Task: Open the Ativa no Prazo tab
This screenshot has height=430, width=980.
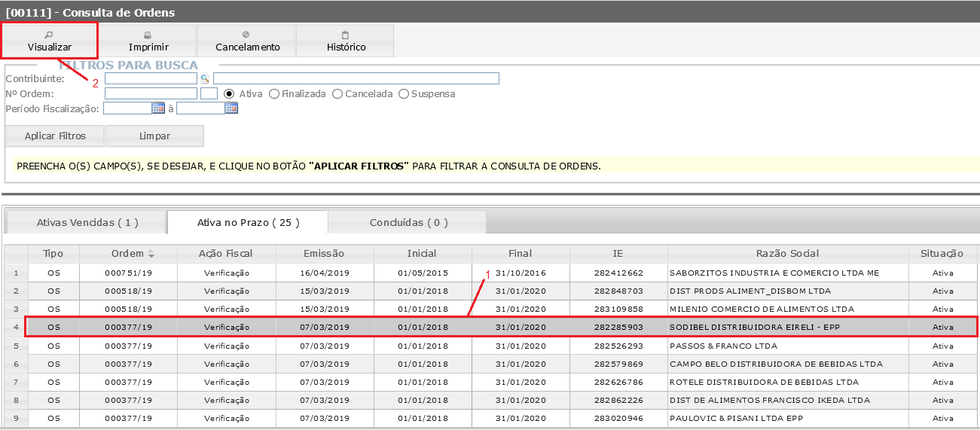Action: pyautogui.click(x=248, y=222)
